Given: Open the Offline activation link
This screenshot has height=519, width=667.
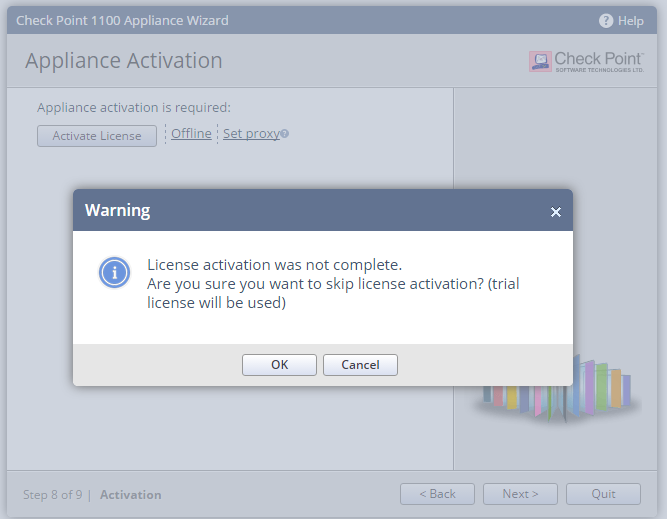Looking at the screenshot, I should point(191,134).
